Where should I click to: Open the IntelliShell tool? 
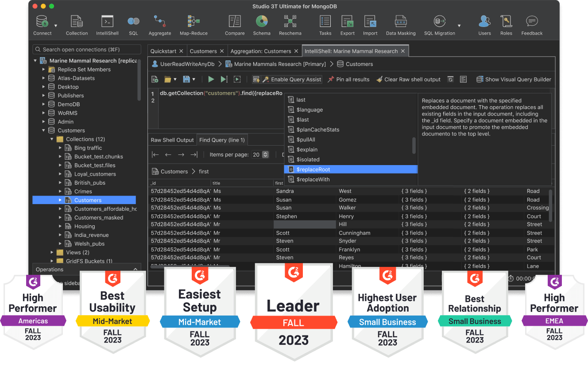[x=107, y=25]
